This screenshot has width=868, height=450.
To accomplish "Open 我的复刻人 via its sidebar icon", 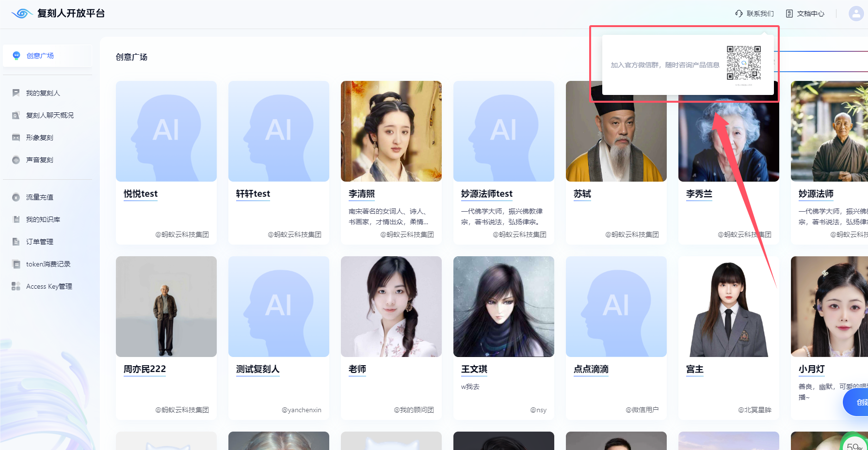I will click(16, 93).
